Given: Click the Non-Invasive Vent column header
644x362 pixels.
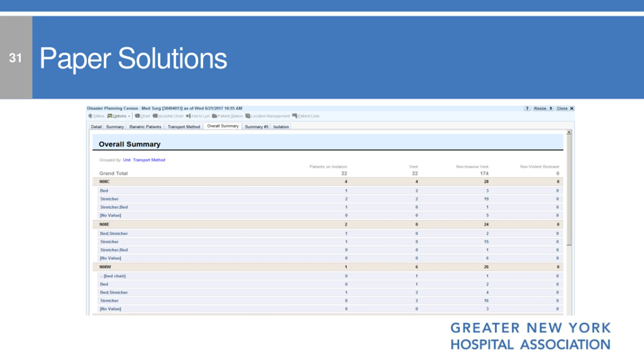Looking at the screenshot, I should click(x=472, y=167).
